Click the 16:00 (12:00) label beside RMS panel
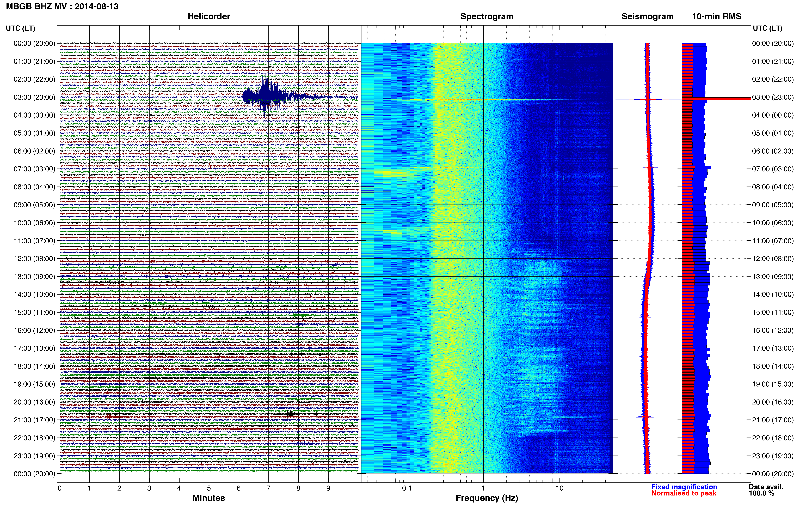812x508 pixels. point(773,330)
